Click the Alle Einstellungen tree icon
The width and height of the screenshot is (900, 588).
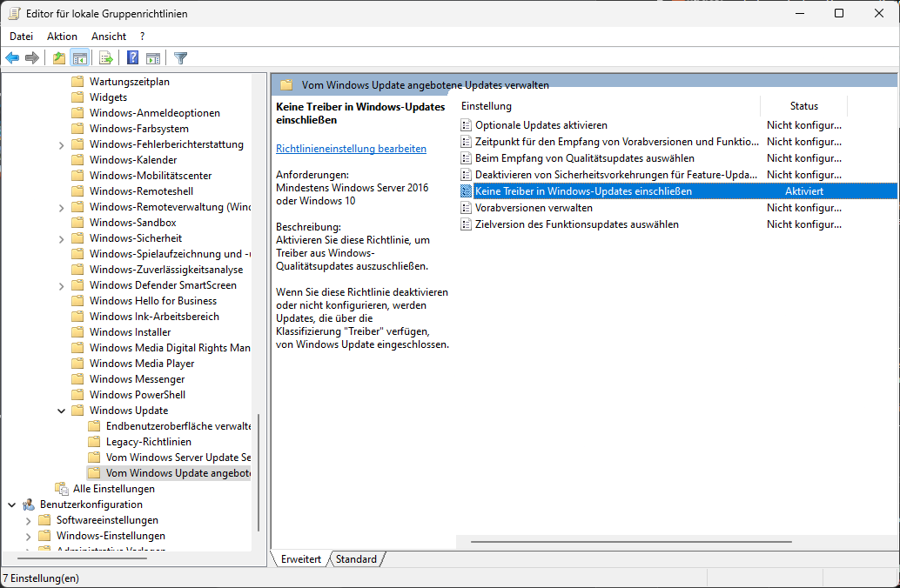62,489
